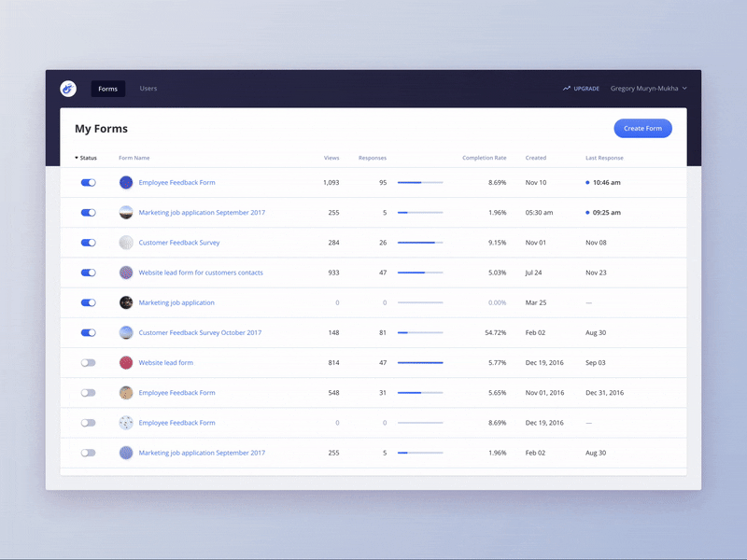Disable Website lead form for customers contacts
Viewport: 747px width, 560px height.
click(x=88, y=273)
